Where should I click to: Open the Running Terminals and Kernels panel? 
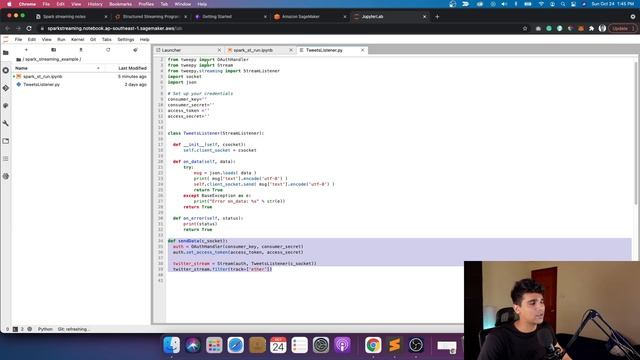pos(6,71)
